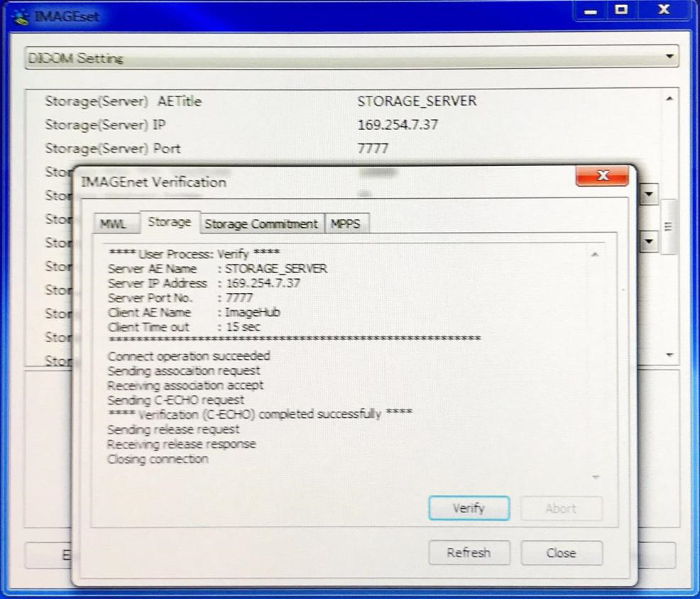Click the "Verification (C-ECHO) completed successfully" line
This screenshot has height=599, width=700.
coord(261,414)
